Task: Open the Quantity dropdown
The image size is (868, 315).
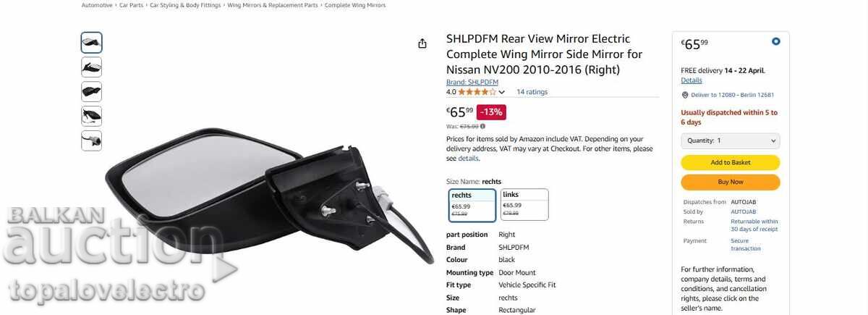Action: pyautogui.click(x=731, y=140)
